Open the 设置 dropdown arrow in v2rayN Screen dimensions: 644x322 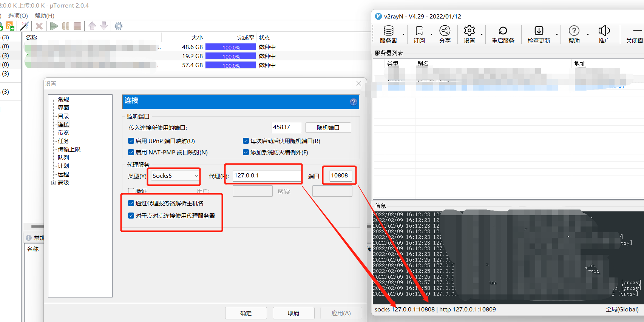[482, 35]
